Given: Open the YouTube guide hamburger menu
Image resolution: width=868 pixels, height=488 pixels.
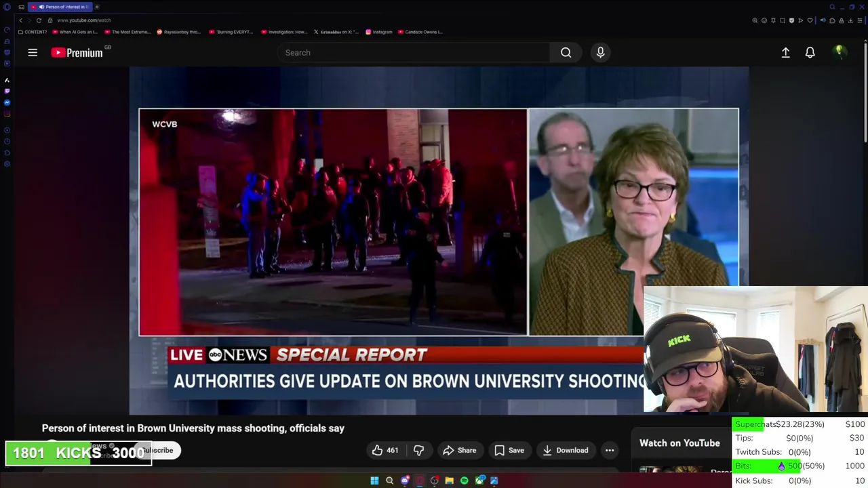Looking at the screenshot, I should coord(33,52).
